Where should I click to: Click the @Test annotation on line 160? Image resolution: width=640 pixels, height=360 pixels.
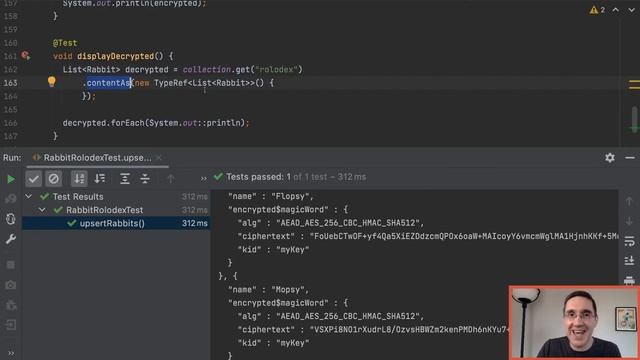tap(65, 43)
